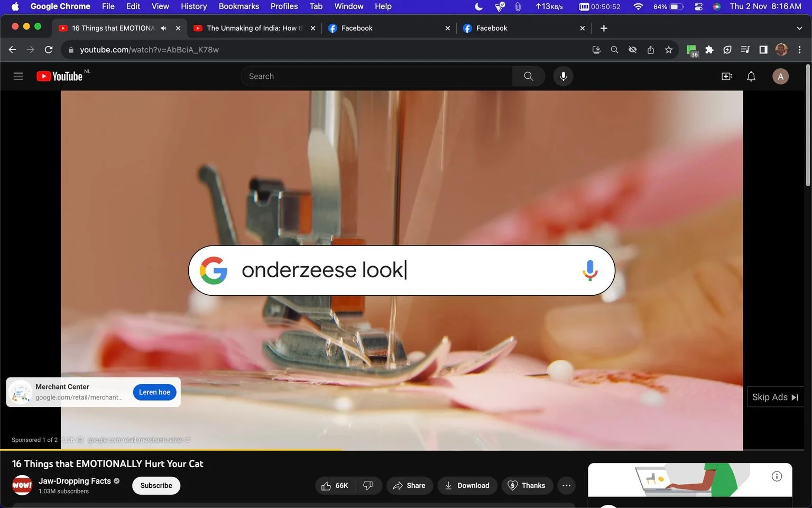Reload the current page
This screenshot has height=508, width=812.
click(49, 50)
